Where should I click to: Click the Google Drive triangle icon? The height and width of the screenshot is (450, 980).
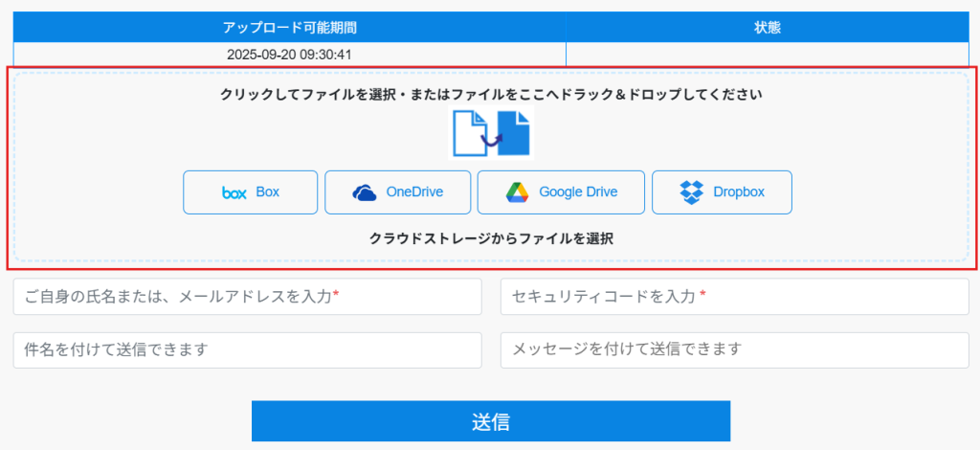(517, 192)
